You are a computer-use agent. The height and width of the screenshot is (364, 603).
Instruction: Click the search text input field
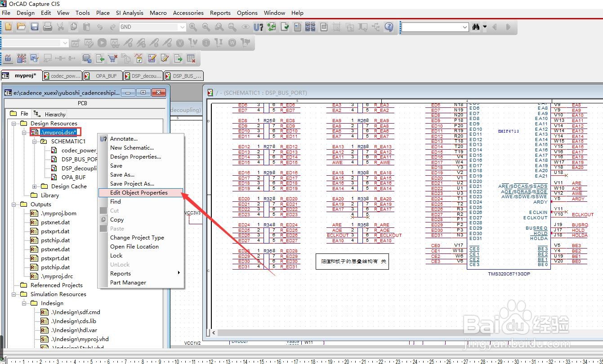pos(431,27)
